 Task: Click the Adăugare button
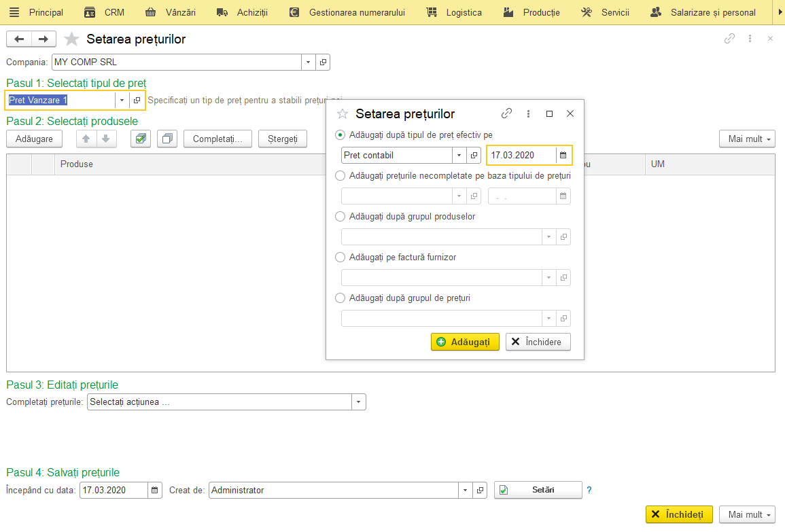[34, 139]
